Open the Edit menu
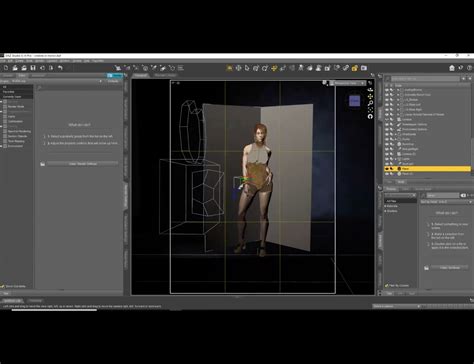The image size is (474, 364). 10,61
